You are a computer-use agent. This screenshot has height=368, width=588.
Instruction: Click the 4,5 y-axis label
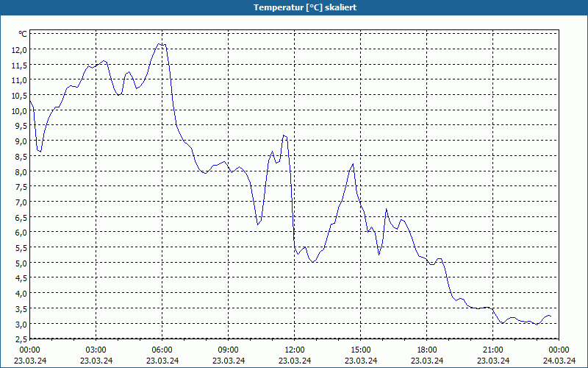23,278
